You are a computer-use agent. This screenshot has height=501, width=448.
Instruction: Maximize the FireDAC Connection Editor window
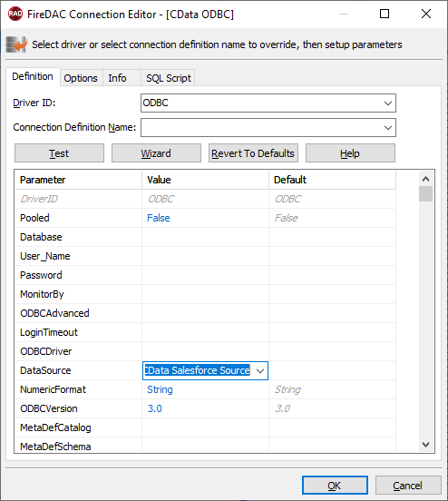click(x=385, y=14)
